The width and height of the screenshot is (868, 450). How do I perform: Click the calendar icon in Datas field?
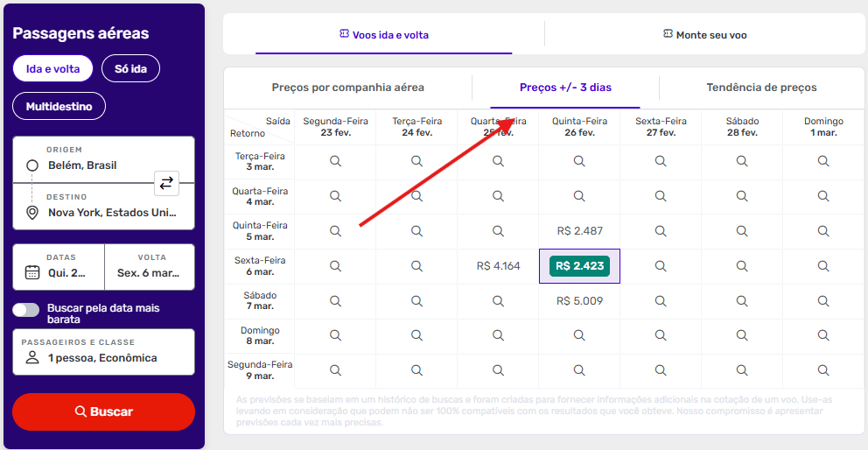pyautogui.click(x=32, y=271)
